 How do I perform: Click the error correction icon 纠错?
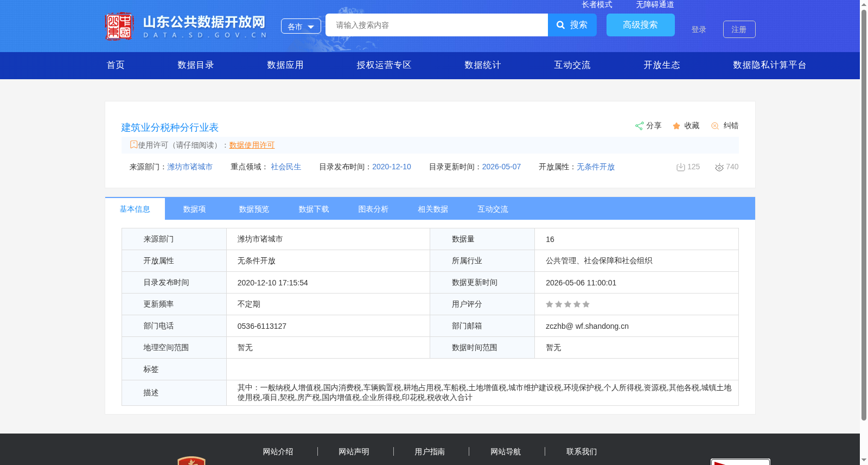click(x=715, y=126)
